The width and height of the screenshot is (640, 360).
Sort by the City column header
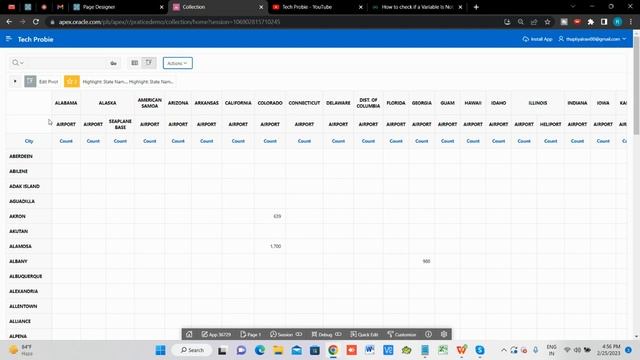(x=29, y=141)
